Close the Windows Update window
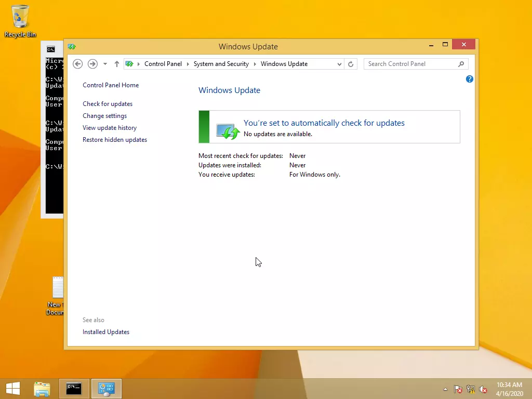 (x=464, y=45)
